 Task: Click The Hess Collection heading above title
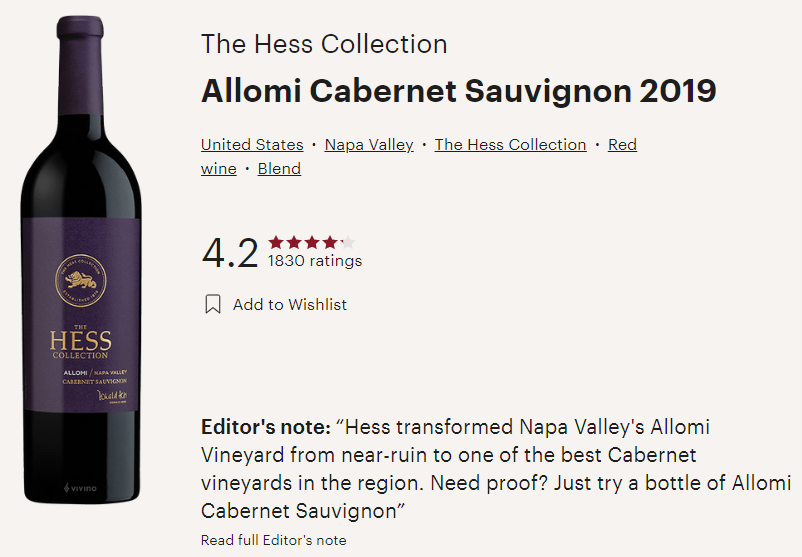click(324, 44)
